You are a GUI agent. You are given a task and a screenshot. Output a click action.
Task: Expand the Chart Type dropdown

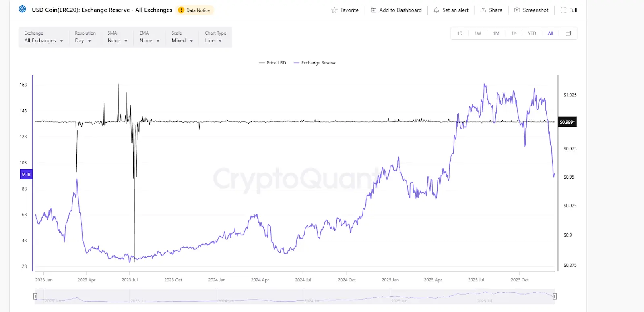pos(213,40)
